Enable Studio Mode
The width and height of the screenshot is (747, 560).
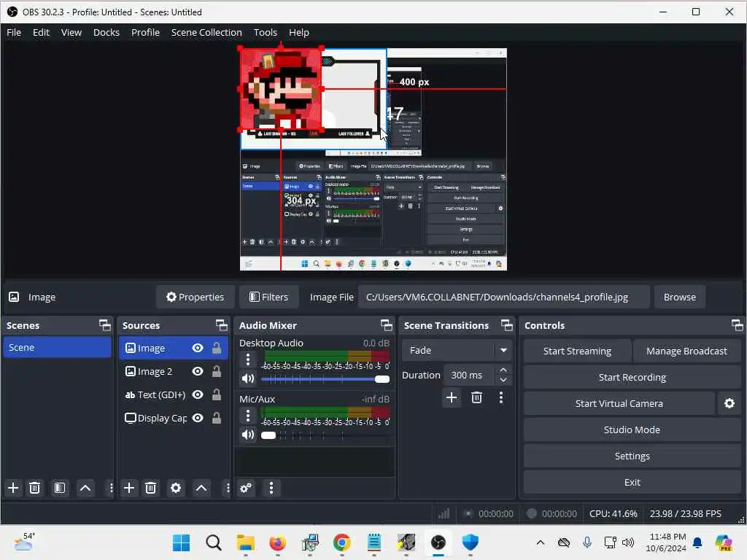(x=632, y=430)
